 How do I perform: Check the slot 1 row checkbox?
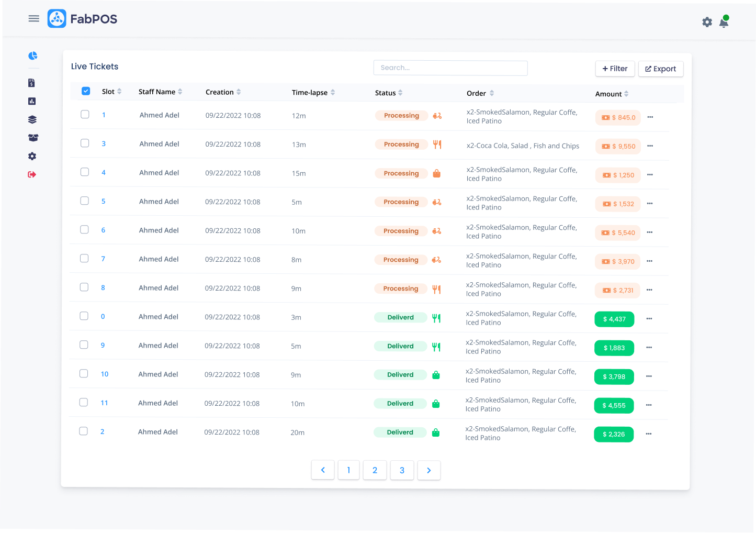[x=85, y=114]
